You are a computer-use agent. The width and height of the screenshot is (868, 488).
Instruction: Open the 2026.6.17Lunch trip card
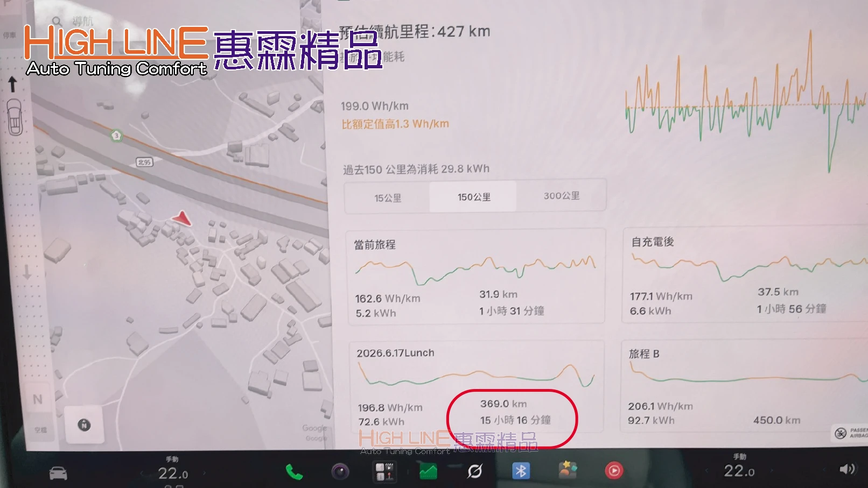[477, 386]
